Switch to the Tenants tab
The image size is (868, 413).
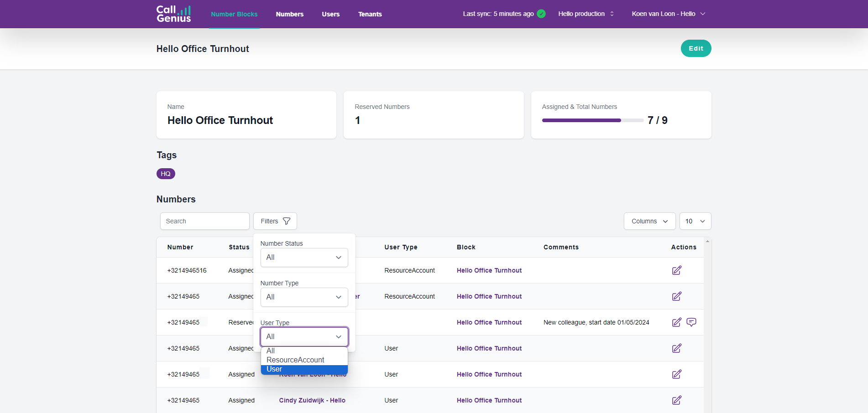pyautogui.click(x=370, y=14)
